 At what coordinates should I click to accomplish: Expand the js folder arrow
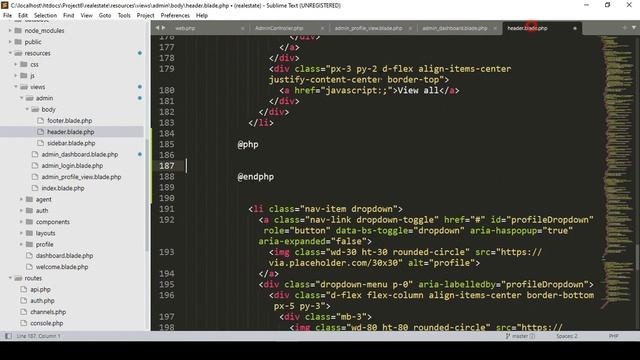(x=16, y=76)
